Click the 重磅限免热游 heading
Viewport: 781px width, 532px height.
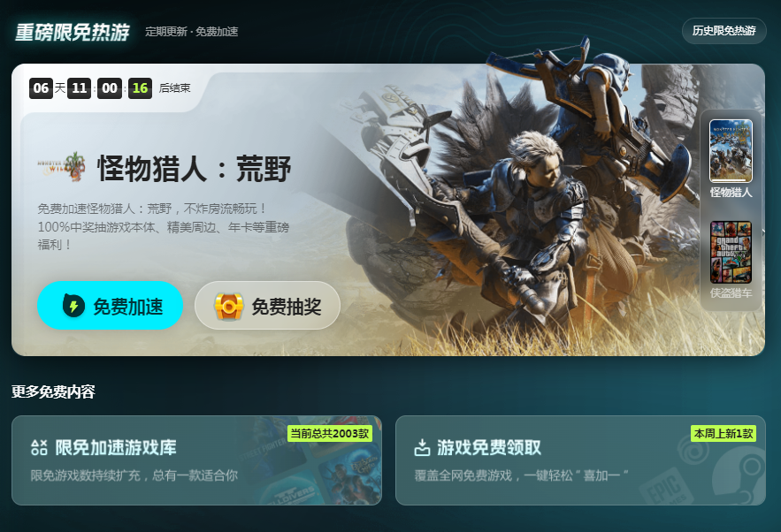point(73,33)
